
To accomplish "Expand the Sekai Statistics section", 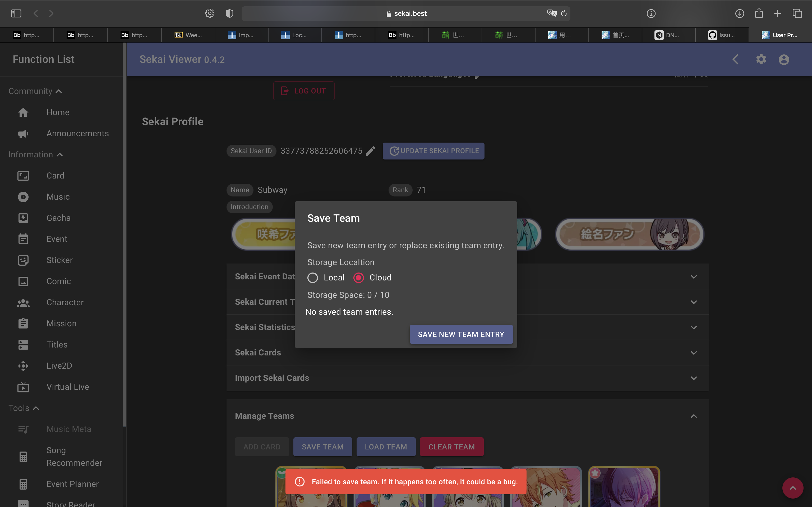I will pos(694,327).
